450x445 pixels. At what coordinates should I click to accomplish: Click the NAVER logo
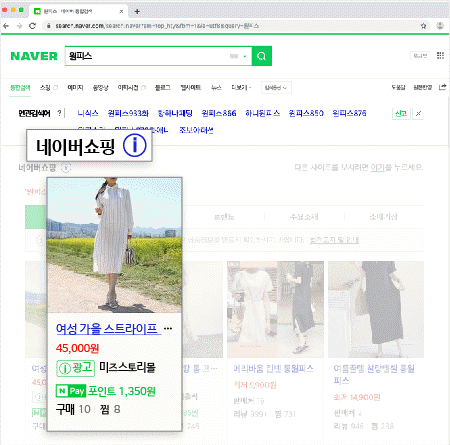pos(34,56)
